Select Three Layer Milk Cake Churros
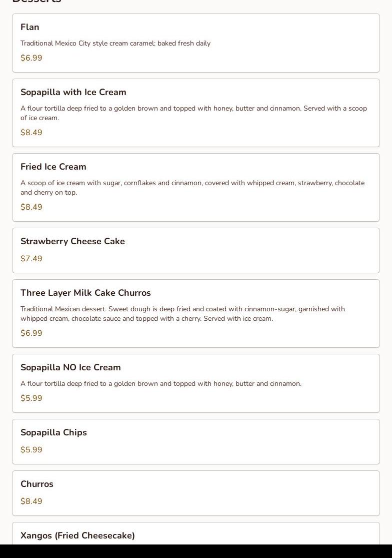 [196, 313]
